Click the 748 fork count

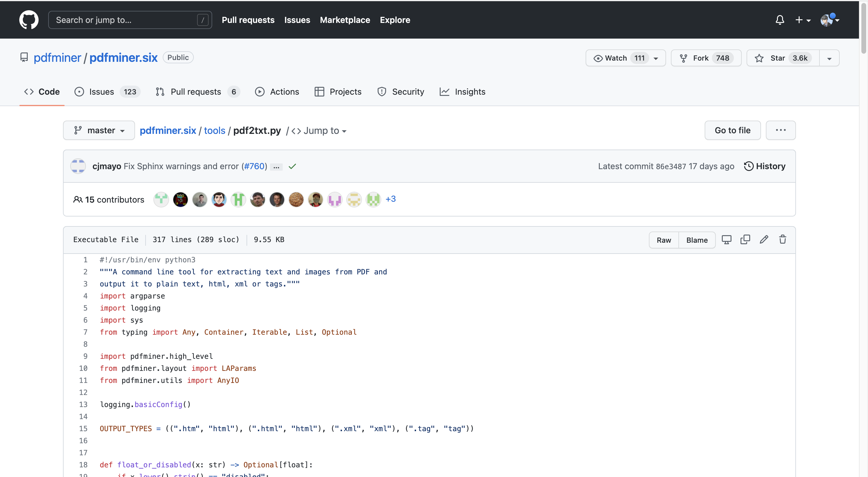click(x=722, y=58)
